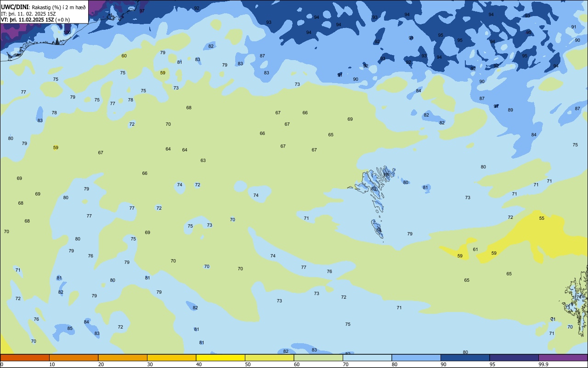Click the 60 humidity value on the map

point(124,56)
